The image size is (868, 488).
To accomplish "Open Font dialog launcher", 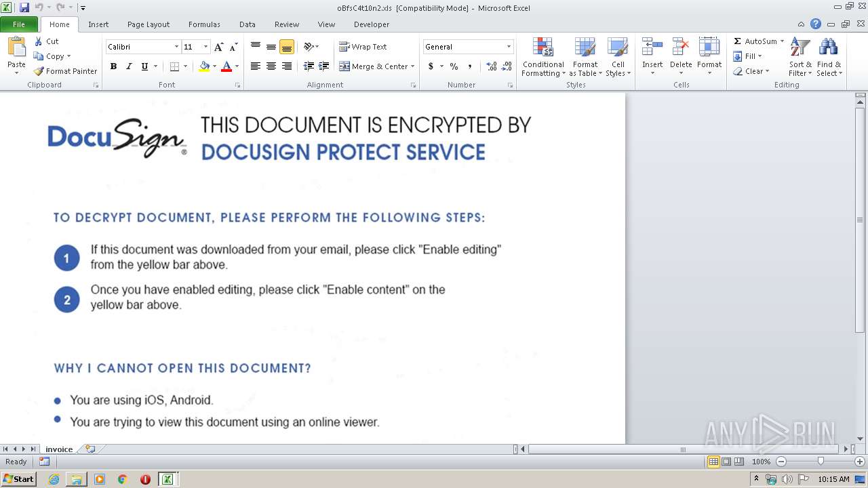I will coord(237,85).
